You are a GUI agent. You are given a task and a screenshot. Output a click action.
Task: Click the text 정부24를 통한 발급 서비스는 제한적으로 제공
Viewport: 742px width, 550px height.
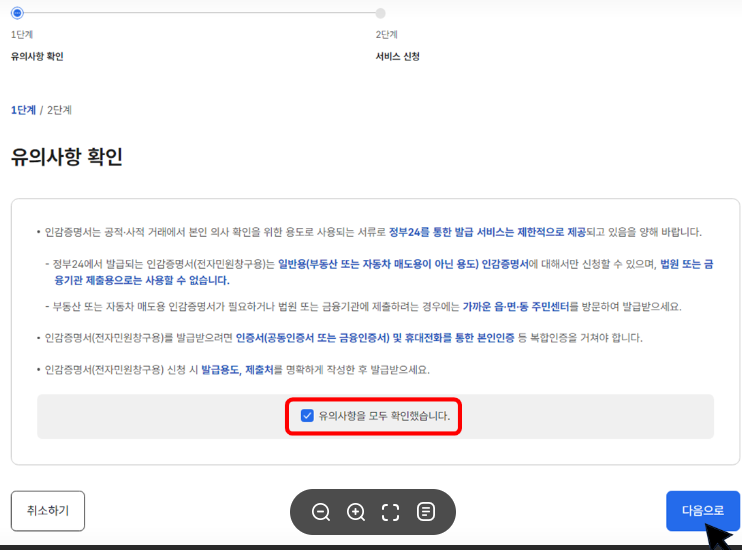click(x=487, y=232)
